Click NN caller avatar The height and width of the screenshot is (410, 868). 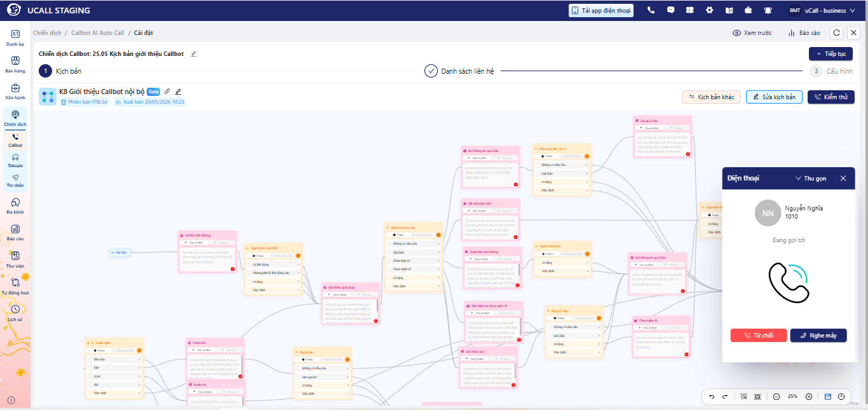[768, 213]
